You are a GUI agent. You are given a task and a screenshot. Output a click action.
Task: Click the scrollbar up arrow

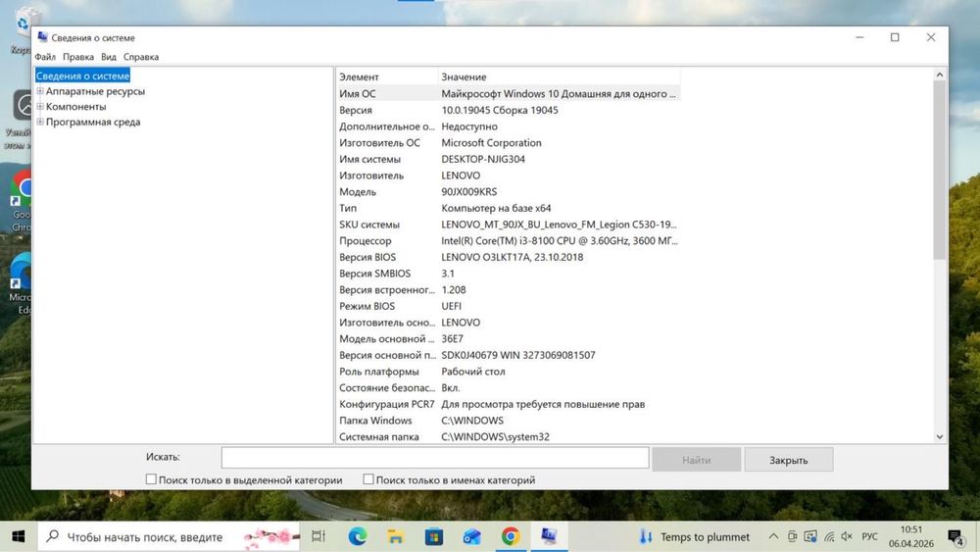(x=940, y=75)
